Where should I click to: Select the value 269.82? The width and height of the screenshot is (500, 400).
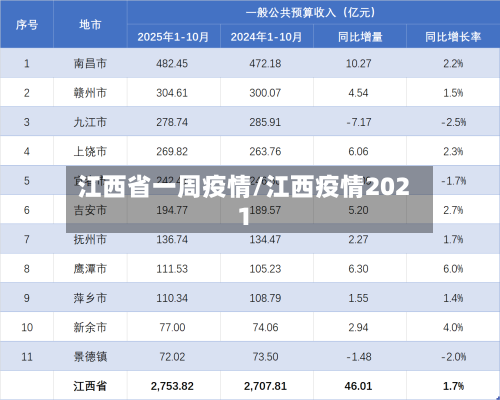172,151
